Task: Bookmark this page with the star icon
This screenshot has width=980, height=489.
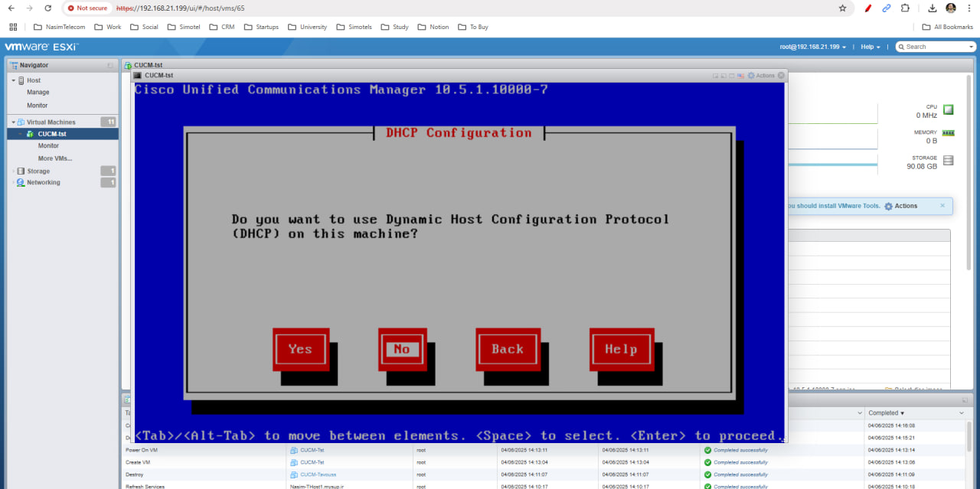Action: click(842, 8)
